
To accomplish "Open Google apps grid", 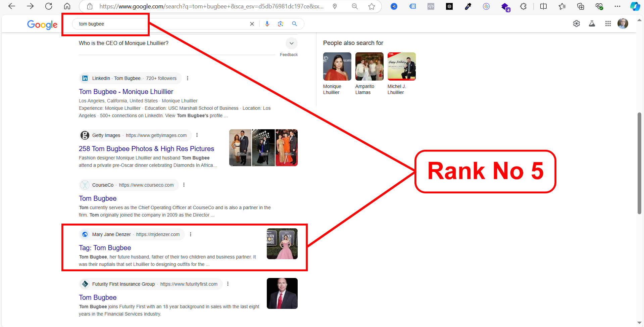I will 608,24.
